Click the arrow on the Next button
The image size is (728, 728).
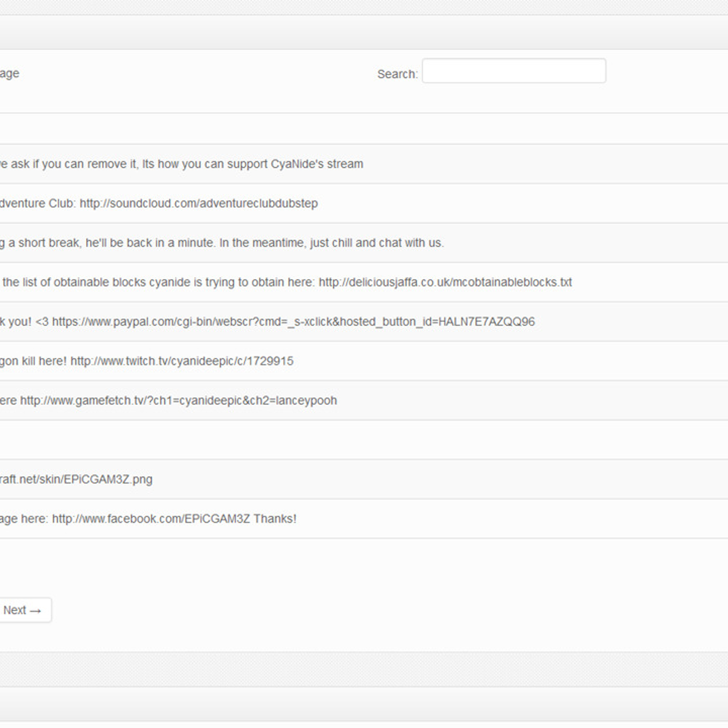pyautogui.click(x=35, y=611)
